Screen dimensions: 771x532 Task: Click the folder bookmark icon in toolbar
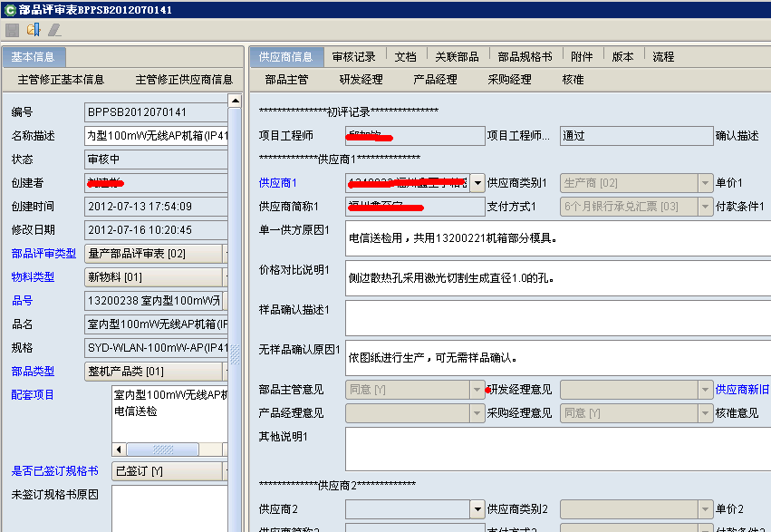tap(34, 30)
